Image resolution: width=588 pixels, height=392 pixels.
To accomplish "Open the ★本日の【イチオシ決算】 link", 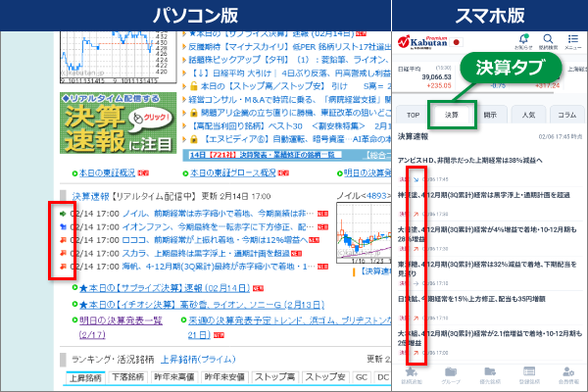I will pyautogui.click(x=202, y=305).
